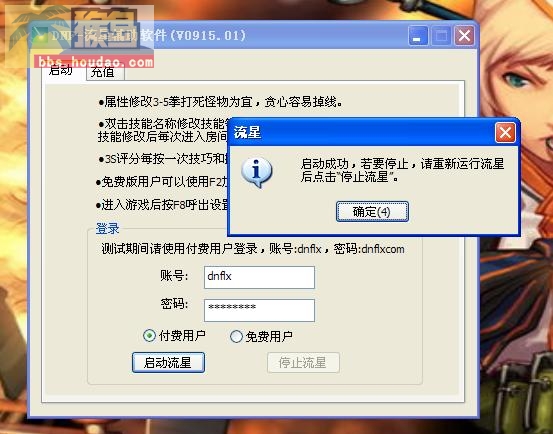Switch to the 启动 tab
The width and height of the screenshot is (553, 434).
click(x=61, y=70)
